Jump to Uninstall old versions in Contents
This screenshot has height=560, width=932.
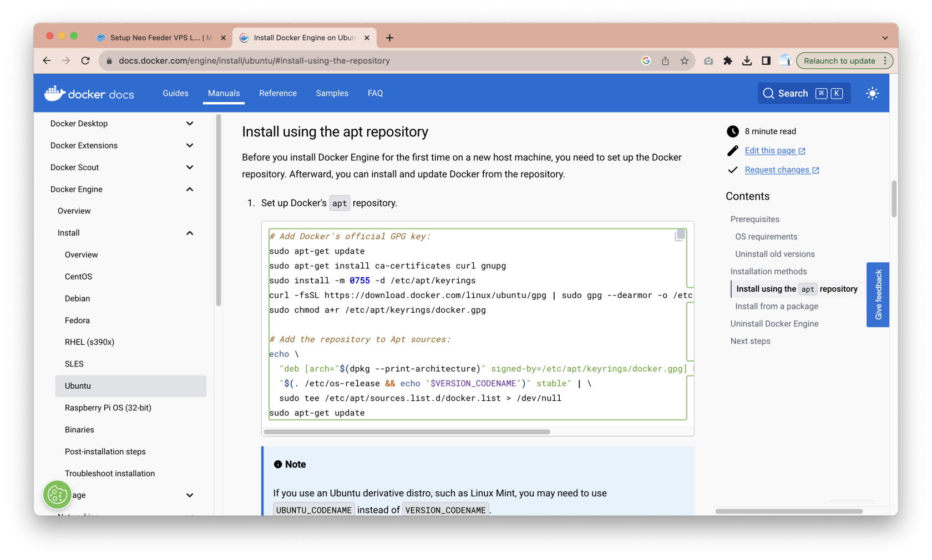pos(774,254)
